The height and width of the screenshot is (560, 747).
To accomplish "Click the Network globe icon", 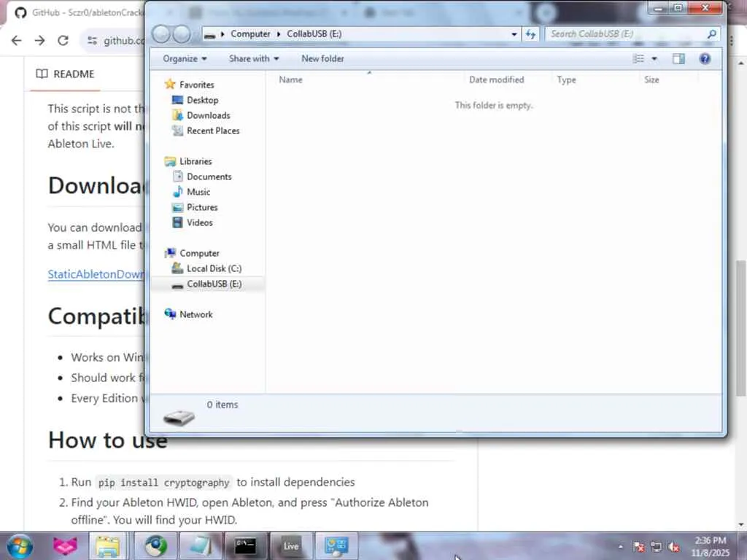I will pyautogui.click(x=169, y=314).
